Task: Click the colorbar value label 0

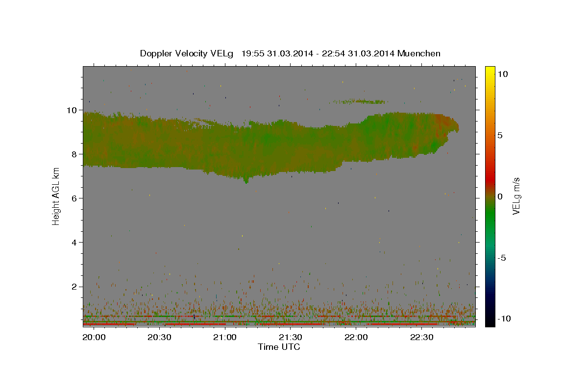Action: [500, 196]
